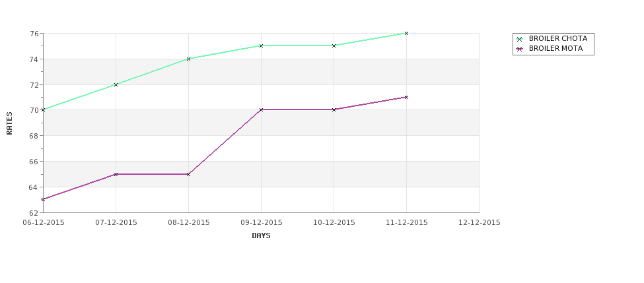Select BROILER CHOTA point on 10-12-2015
This screenshot has height=283, width=644.
[x=334, y=46]
